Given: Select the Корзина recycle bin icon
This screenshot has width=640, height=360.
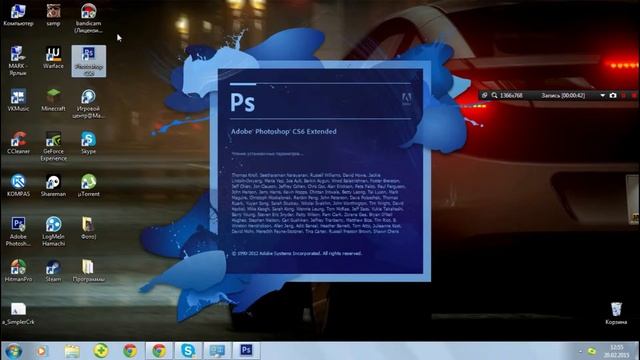Looking at the screenshot, I should pos(616,313).
